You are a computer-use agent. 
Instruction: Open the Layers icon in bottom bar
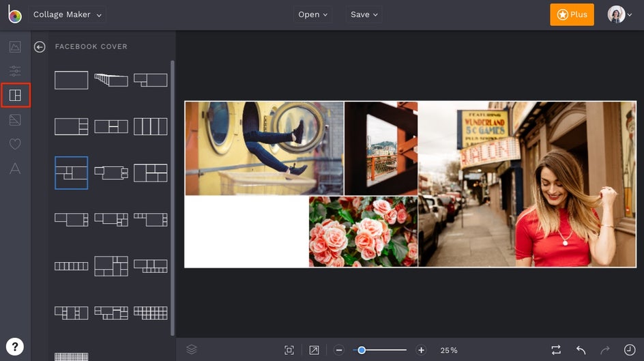click(x=192, y=349)
